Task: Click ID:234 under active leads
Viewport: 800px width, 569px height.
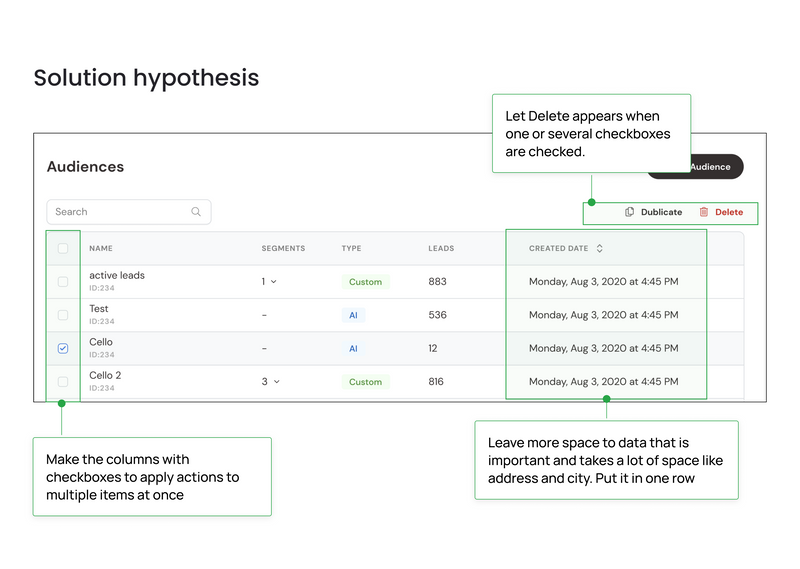Action: pyautogui.click(x=102, y=288)
